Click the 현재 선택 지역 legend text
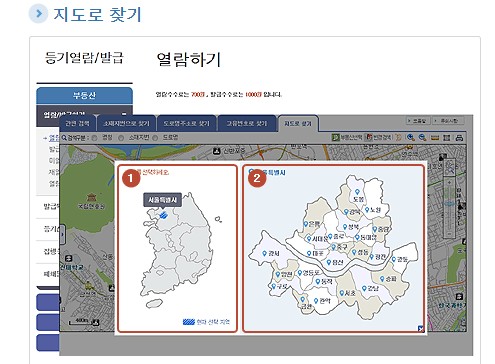Viewport: 495px width, 364px height. click(213, 322)
